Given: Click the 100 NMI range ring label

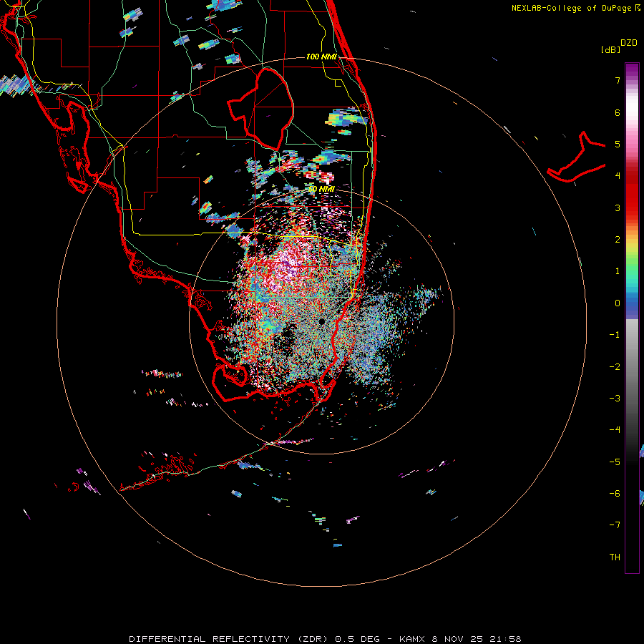Looking at the screenshot, I should (321, 57).
